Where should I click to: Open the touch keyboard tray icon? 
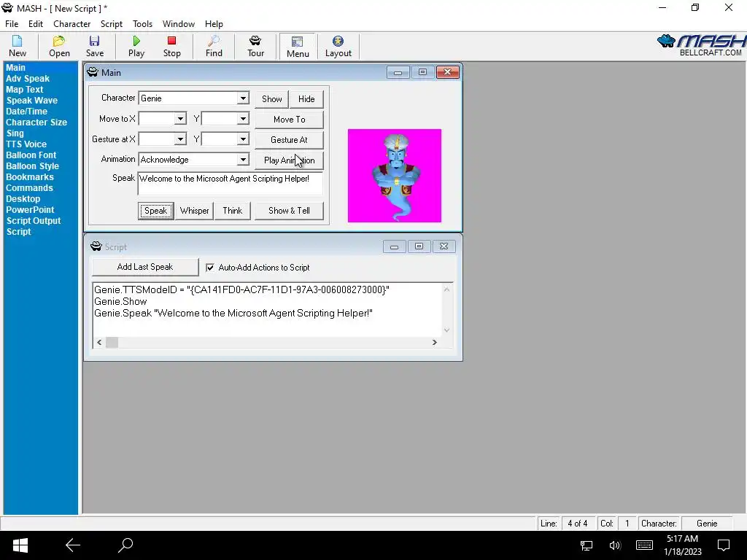coord(644,545)
